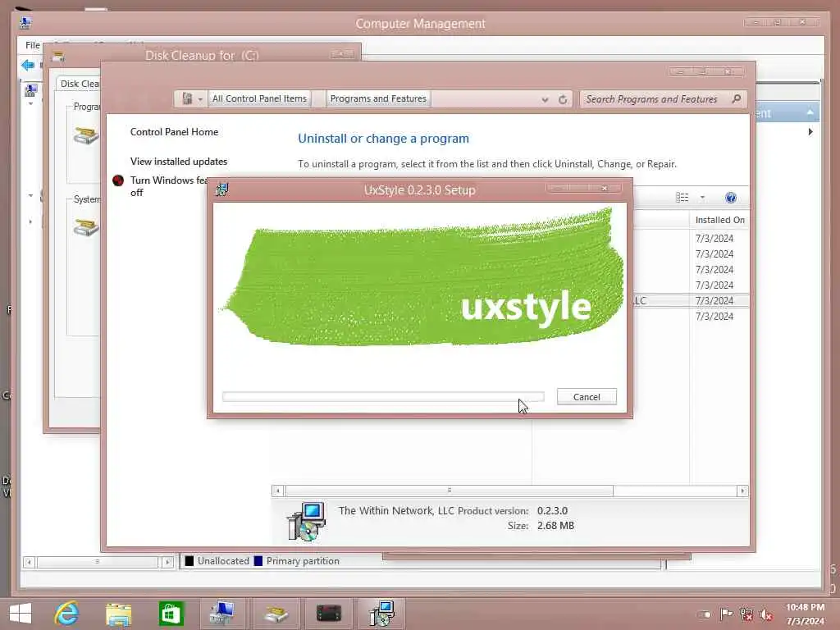Viewport: 840px width, 630px height.
Task: Click the muted volume tray icon
Action: point(766,615)
